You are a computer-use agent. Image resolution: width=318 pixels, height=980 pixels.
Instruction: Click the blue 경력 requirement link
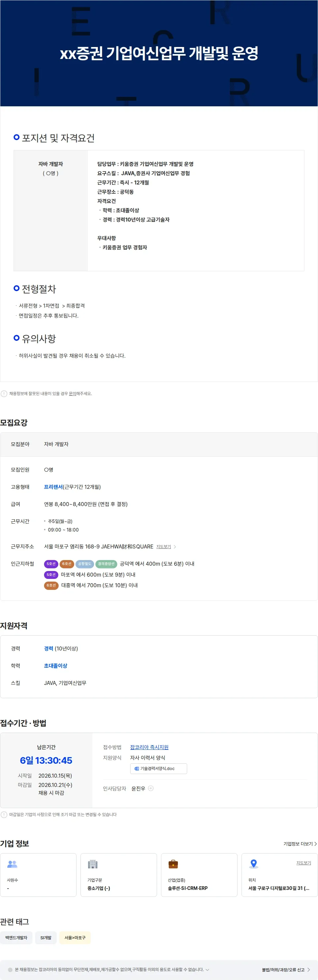click(x=48, y=648)
